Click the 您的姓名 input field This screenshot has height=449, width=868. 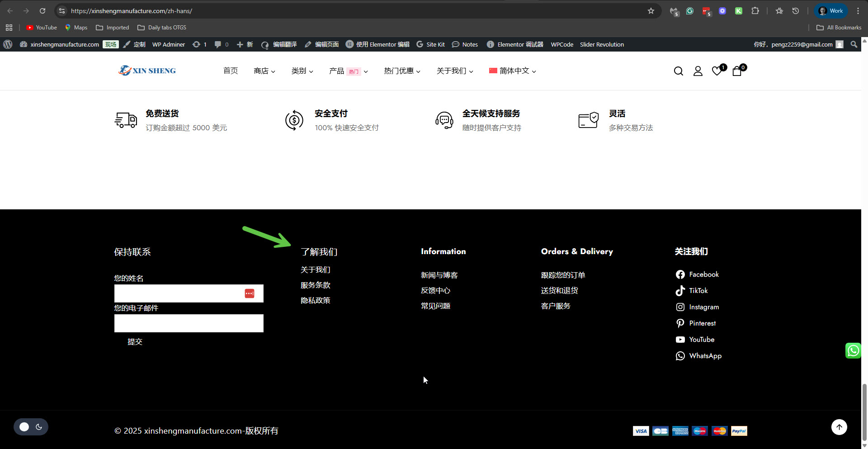click(x=189, y=293)
